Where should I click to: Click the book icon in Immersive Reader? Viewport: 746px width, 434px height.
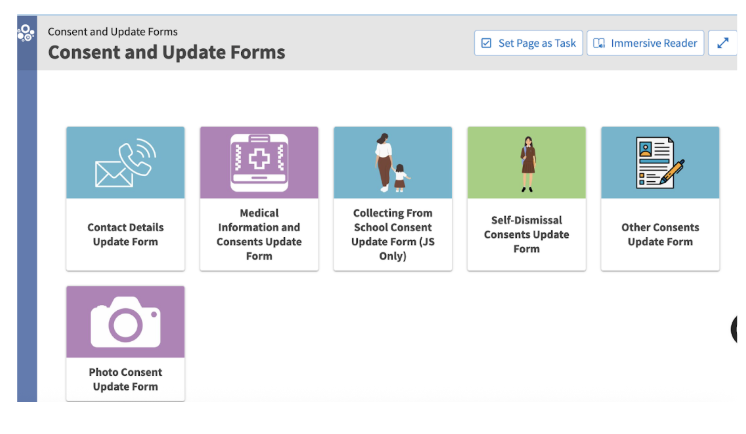pyautogui.click(x=599, y=43)
